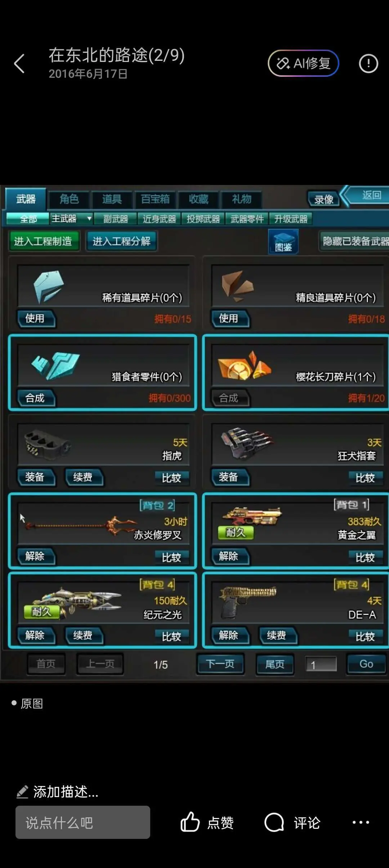Select the 副武器 sub-tab
Viewport: 389px width, 868px height.
point(116,219)
